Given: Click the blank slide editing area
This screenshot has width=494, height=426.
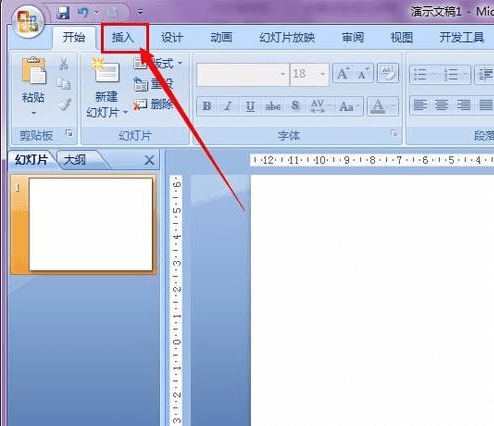Looking at the screenshot, I should click(372, 300).
